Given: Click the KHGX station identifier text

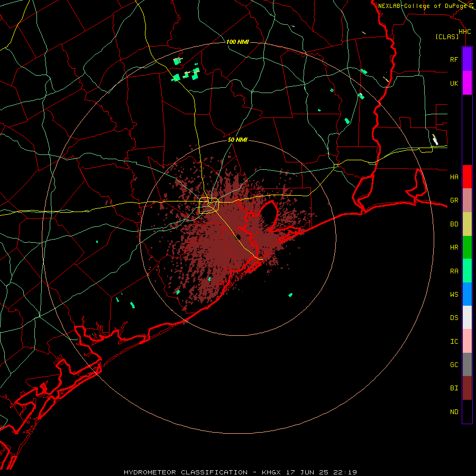Looking at the screenshot, I should pyautogui.click(x=271, y=472).
